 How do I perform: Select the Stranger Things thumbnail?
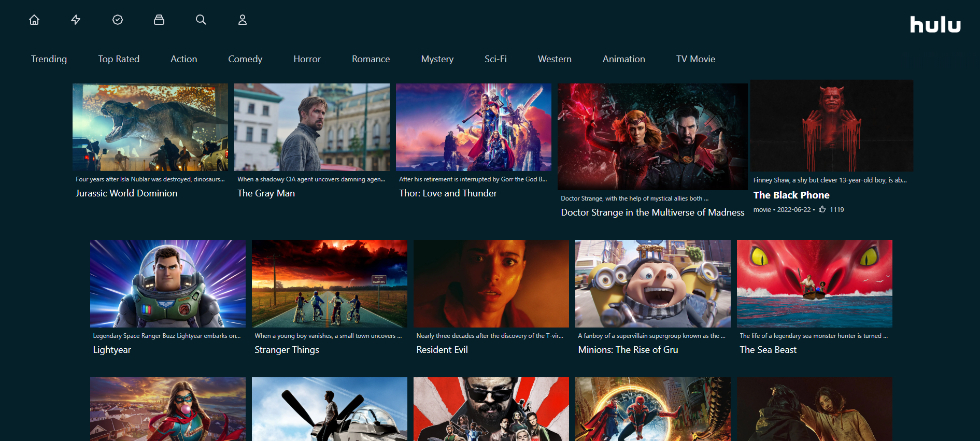[x=330, y=283]
